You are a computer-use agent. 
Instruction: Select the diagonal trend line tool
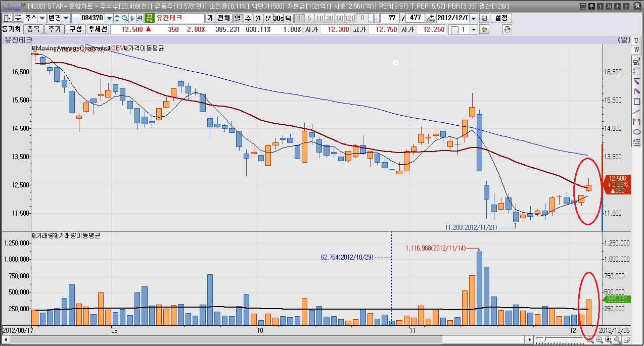click(x=637, y=111)
